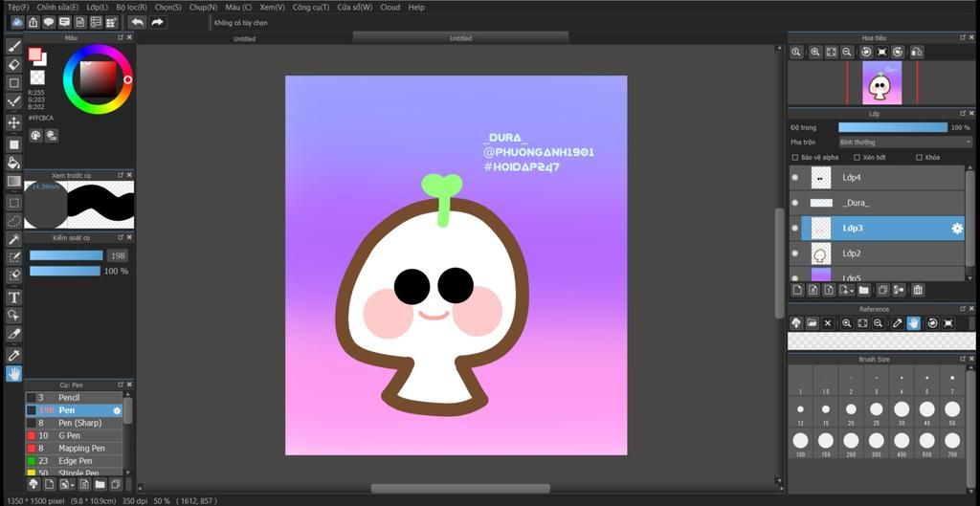This screenshot has width=980, height=506.
Task: Open the Cloud menu
Action: (x=390, y=8)
